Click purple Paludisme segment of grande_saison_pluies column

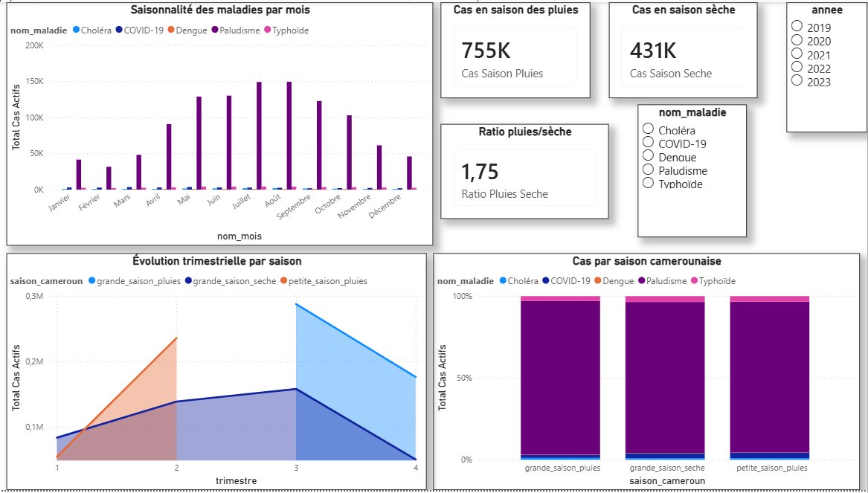560,378
